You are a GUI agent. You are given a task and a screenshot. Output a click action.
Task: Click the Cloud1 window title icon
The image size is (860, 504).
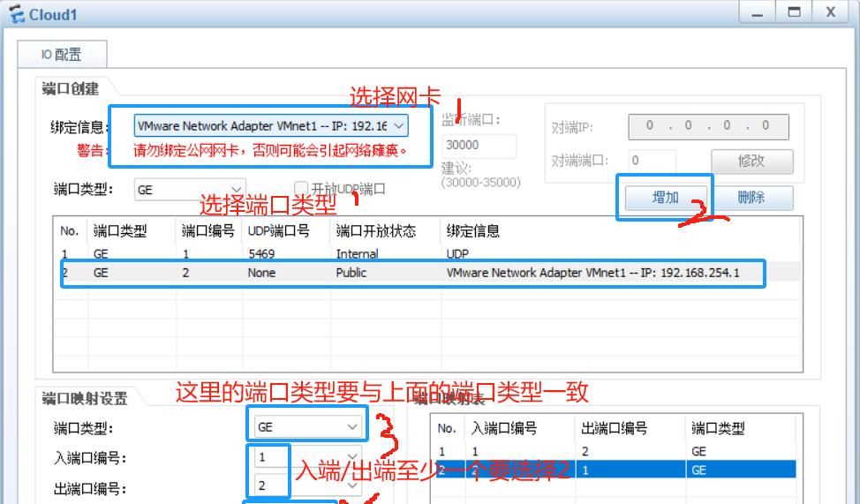coord(17,14)
